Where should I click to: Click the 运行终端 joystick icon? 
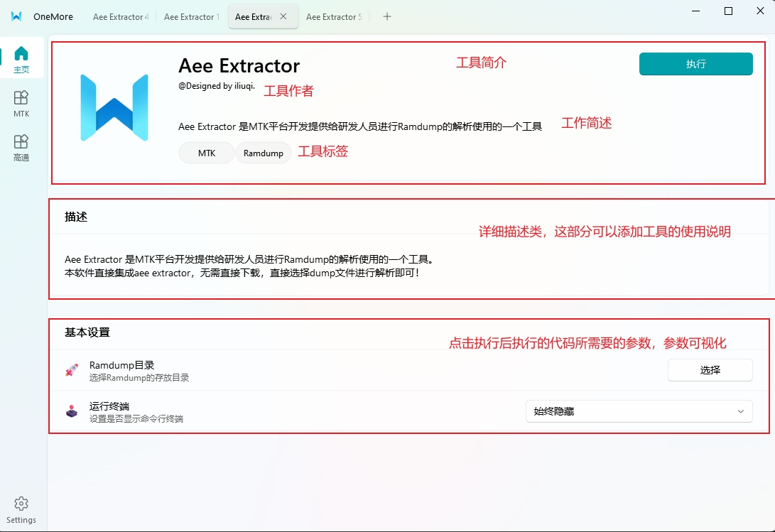pyautogui.click(x=72, y=411)
